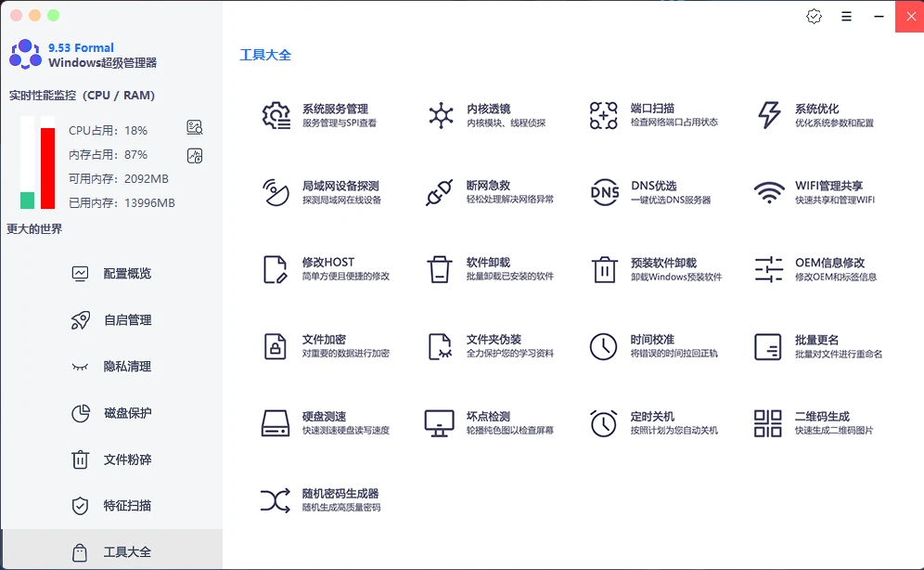Image resolution: width=924 pixels, height=570 pixels.
Task: Click the 端口扫描 title text
Action: pyautogui.click(x=652, y=109)
